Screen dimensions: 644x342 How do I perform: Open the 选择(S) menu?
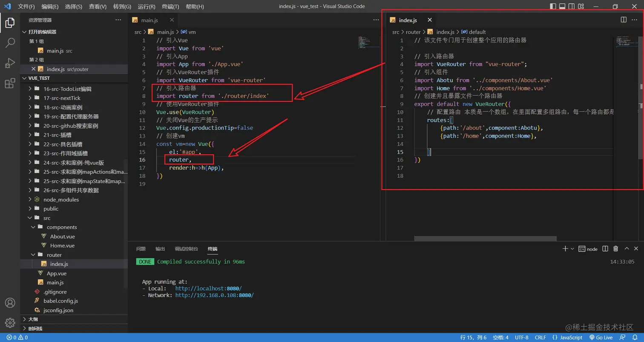(x=74, y=6)
